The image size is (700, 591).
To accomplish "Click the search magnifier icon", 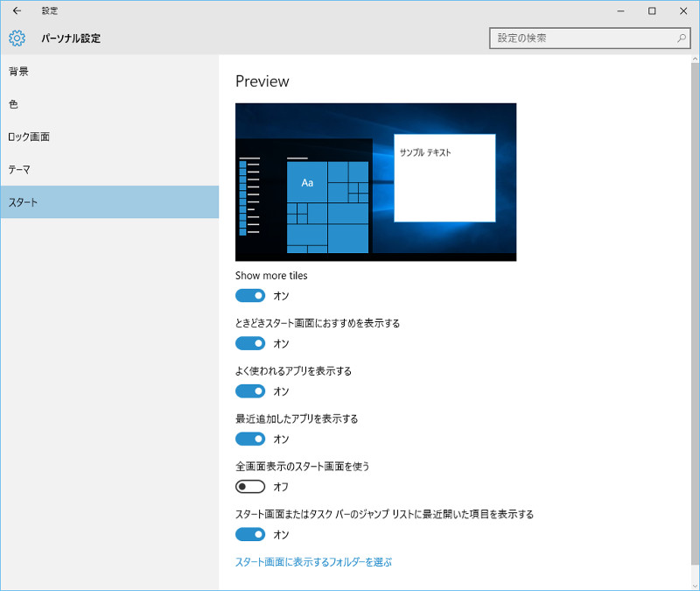I will coord(682,39).
